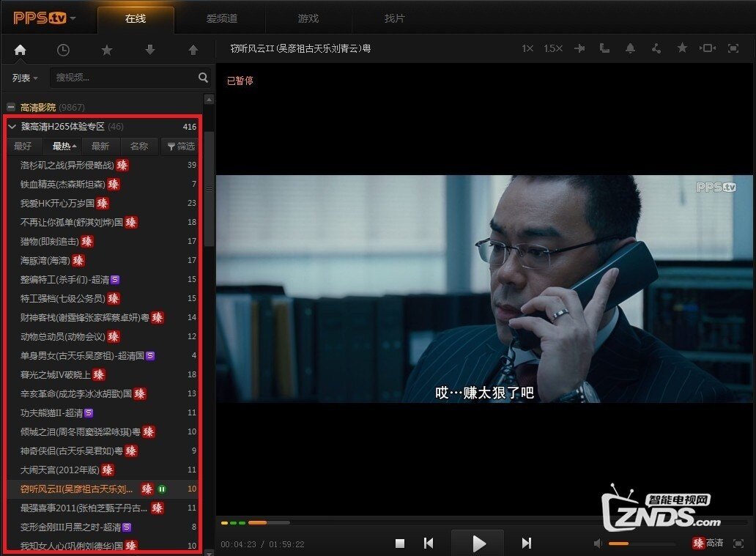Image resolution: width=756 pixels, height=556 pixels.
Task: Switch to the 游戏 tab
Action: (308, 19)
